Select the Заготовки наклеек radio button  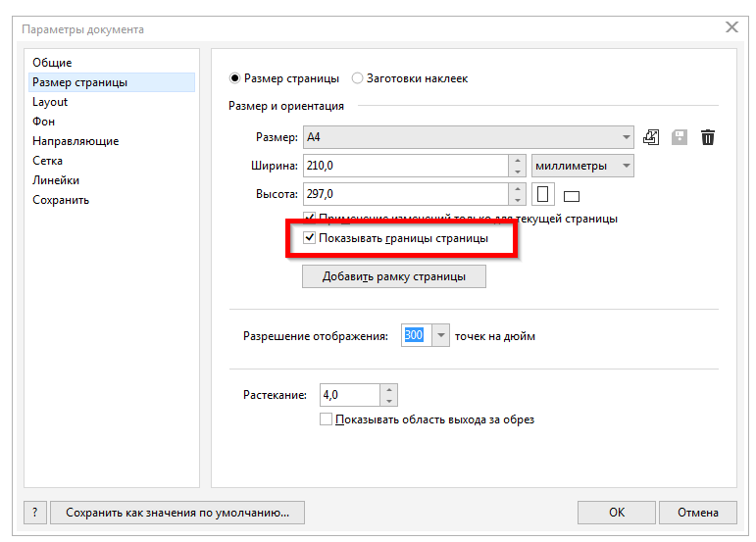pos(358,78)
